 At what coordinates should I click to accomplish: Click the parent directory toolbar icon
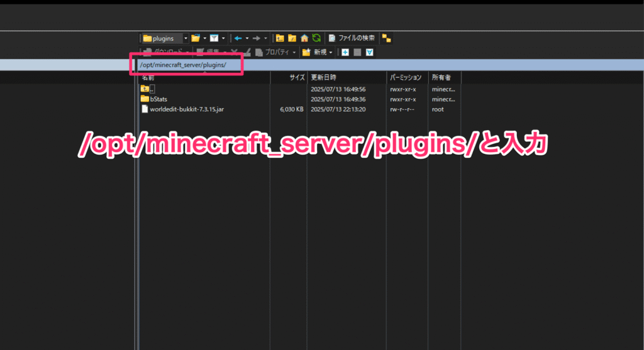point(280,38)
